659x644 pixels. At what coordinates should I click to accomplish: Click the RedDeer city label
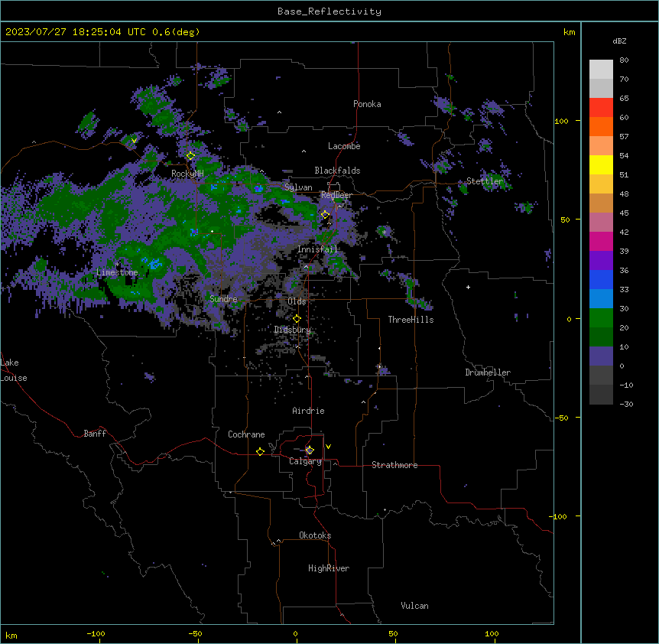pos(336,195)
